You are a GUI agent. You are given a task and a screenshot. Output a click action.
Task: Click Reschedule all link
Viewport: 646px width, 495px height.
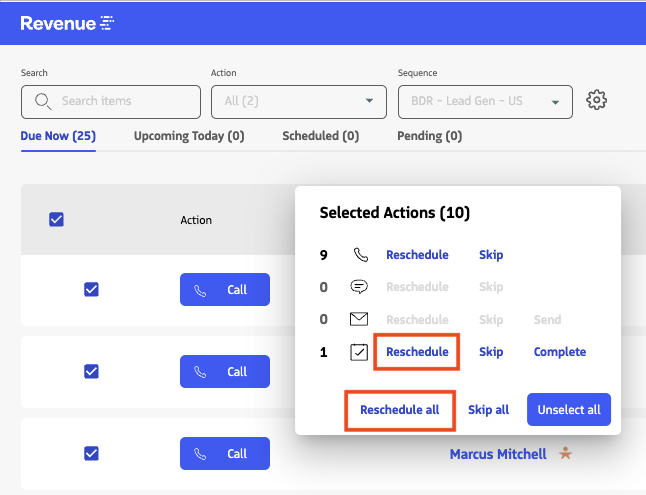[x=400, y=410]
